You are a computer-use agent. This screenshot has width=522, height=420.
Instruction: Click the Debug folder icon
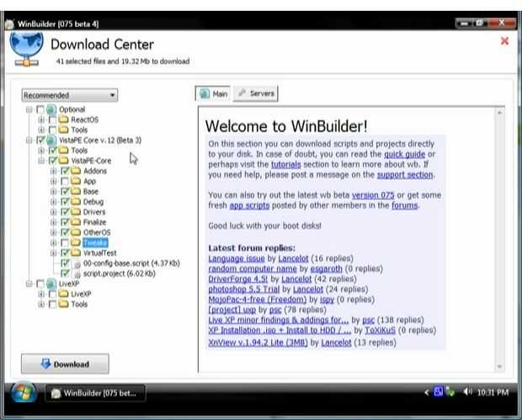click(76, 202)
